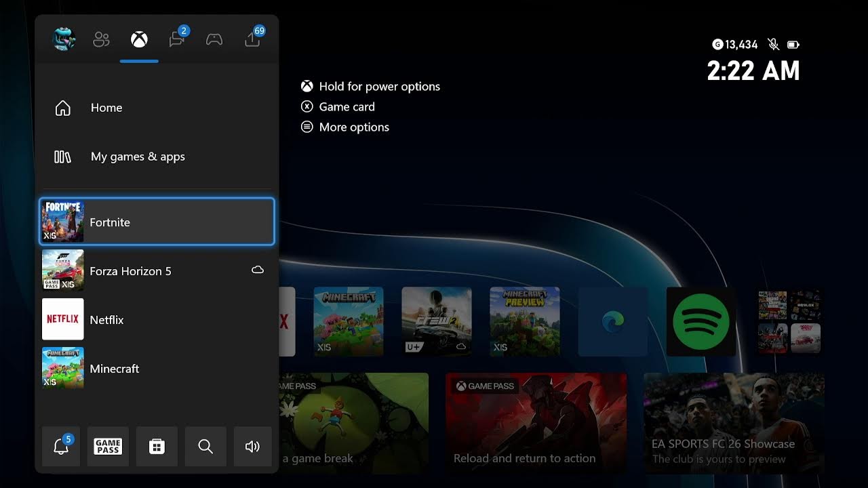The image size is (868, 488).
Task: Click the 13,434 gamerscore indicator
Action: click(x=735, y=45)
